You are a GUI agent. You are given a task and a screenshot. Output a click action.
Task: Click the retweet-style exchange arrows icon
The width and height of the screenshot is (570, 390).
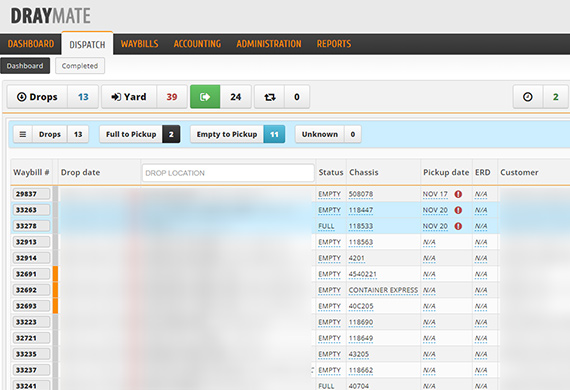pos(269,97)
